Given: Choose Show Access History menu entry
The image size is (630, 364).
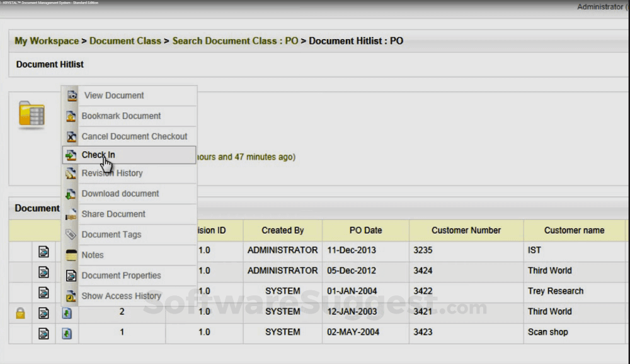Looking at the screenshot, I should [x=121, y=296].
